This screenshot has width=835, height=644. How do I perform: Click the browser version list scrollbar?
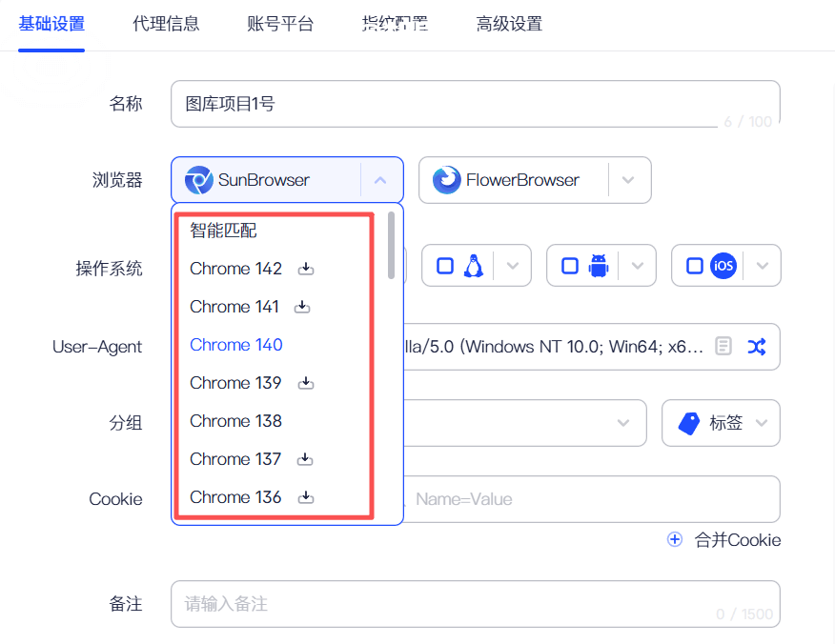click(391, 246)
